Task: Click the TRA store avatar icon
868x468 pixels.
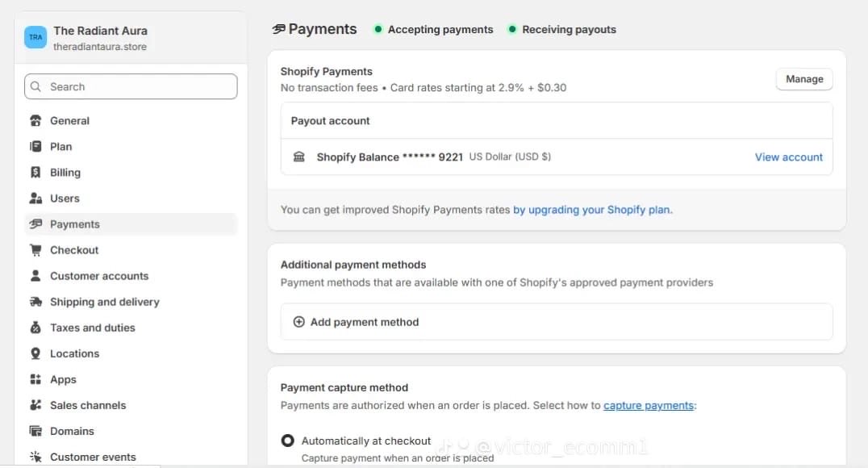Action: [x=35, y=37]
